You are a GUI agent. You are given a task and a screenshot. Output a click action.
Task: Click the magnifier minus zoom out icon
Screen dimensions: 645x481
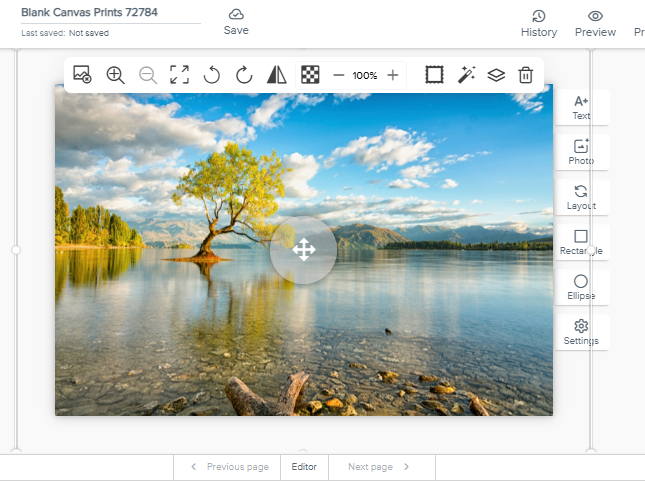pyautogui.click(x=148, y=75)
